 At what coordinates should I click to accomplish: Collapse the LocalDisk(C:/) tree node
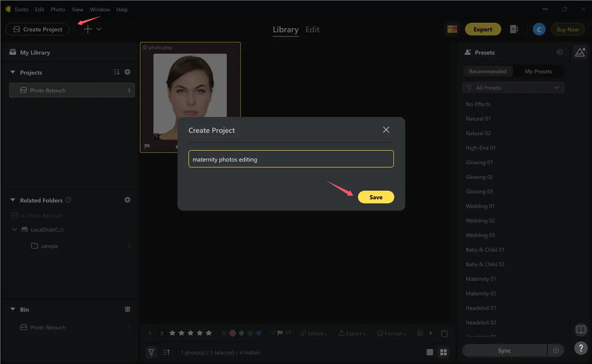[15, 230]
